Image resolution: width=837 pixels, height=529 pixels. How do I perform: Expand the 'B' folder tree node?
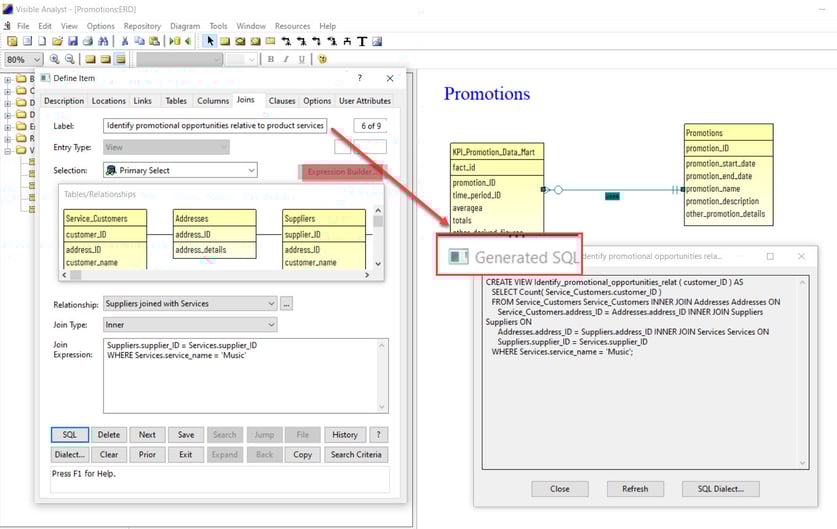(7, 80)
